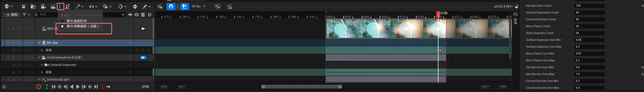Screen dimensions: 644x92
Task: Open the 30 fps frame rate dropdown
Action: (x=199, y=6)
